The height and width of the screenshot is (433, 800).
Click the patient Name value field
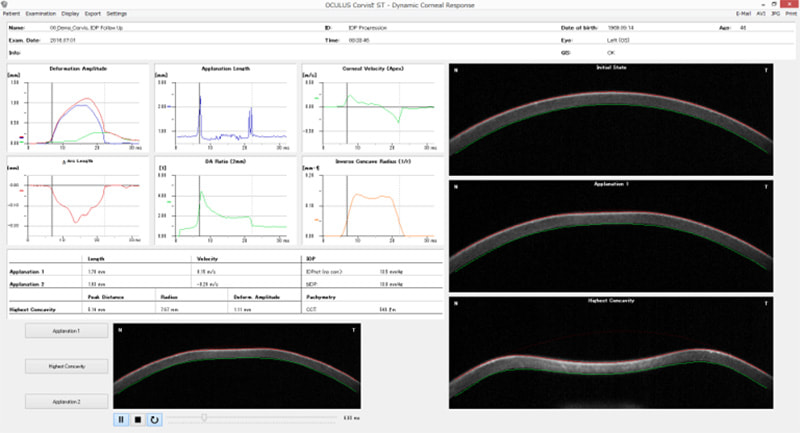(86, 28)
